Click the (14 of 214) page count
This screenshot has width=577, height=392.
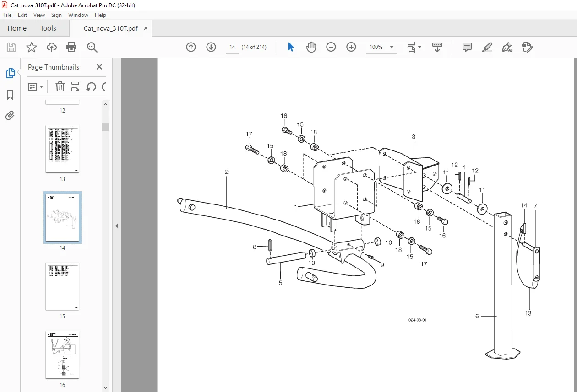[254, 47]
